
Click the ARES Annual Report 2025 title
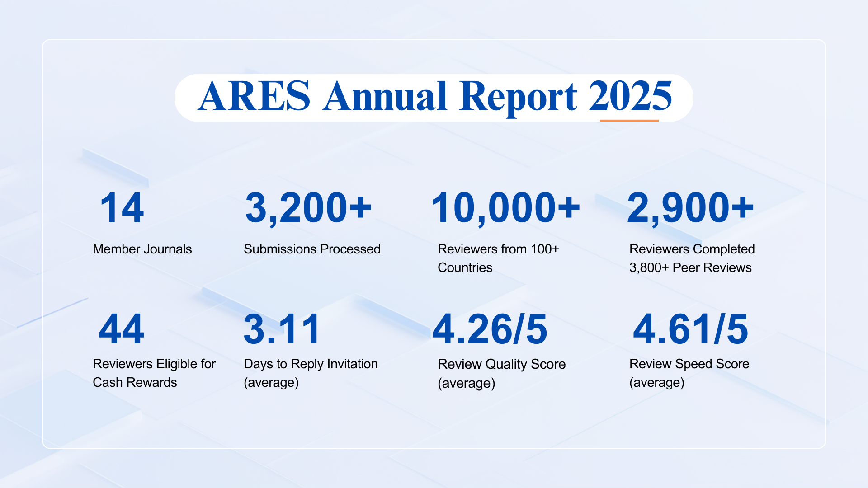click(x=434, y=97)
